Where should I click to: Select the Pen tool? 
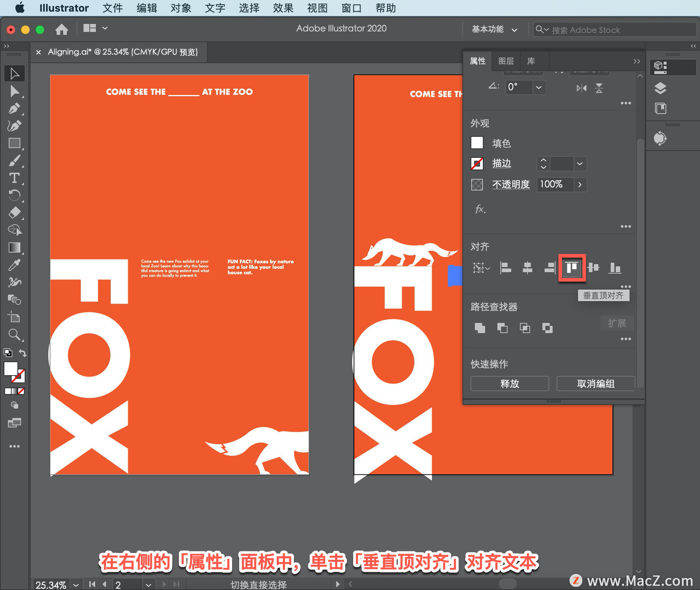(15, 109)
